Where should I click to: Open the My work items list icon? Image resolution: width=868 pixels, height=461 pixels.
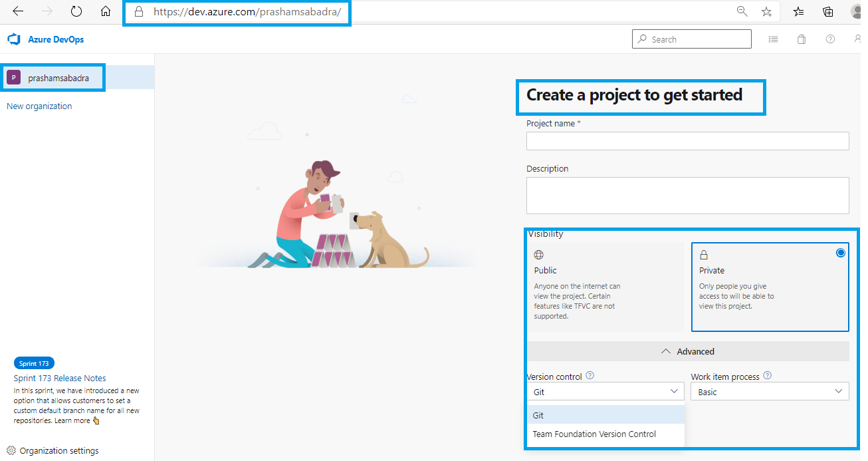click(x=772, y=39)
